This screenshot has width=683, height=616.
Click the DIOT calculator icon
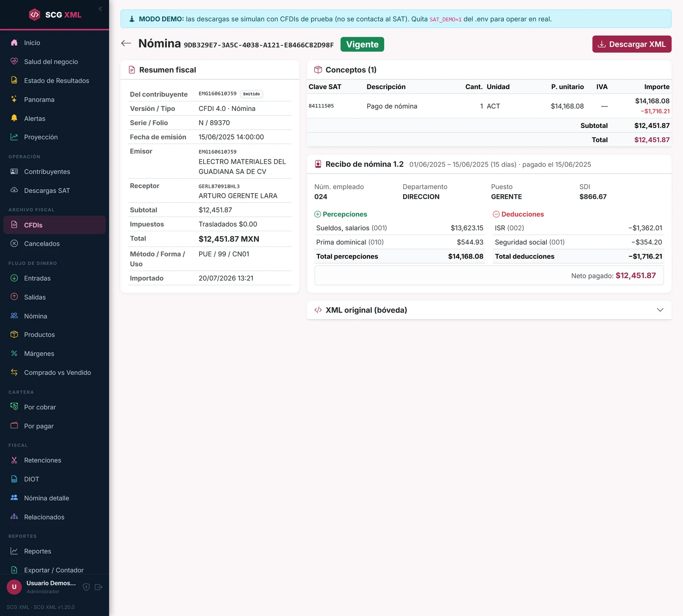click(14, 479)
